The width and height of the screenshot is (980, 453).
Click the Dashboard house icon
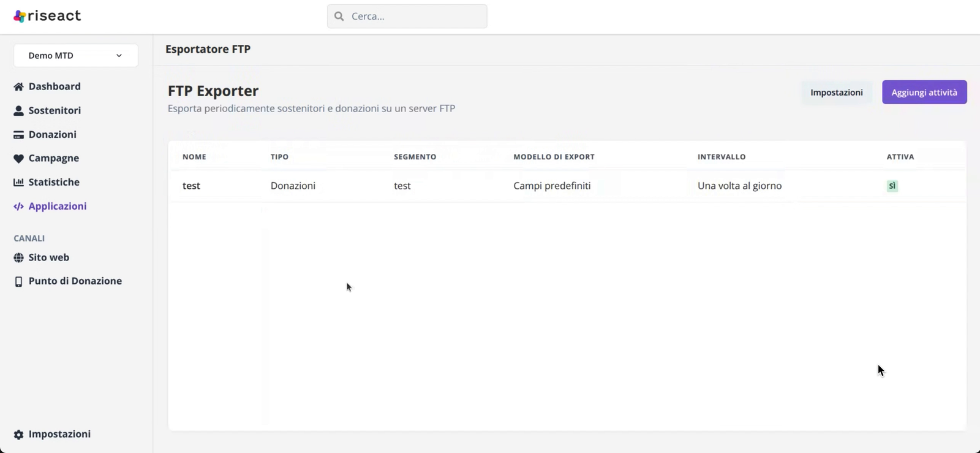click(x=18, y=86)
